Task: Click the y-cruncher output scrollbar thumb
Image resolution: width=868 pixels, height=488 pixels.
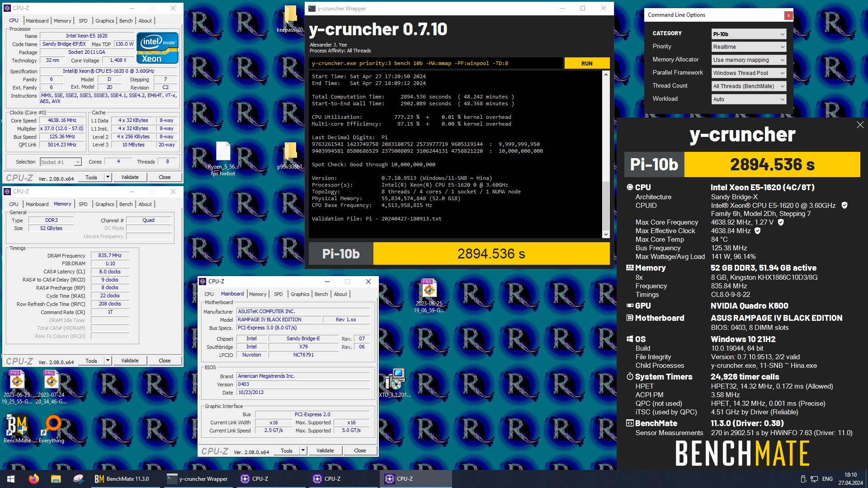Action: pyautogui.click(x=606, y=206)
